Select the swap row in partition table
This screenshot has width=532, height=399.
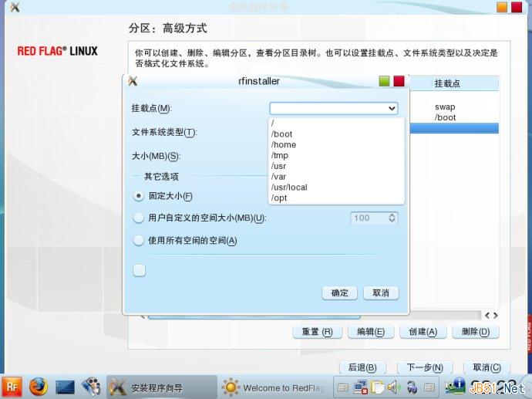[x=455, y=107]
